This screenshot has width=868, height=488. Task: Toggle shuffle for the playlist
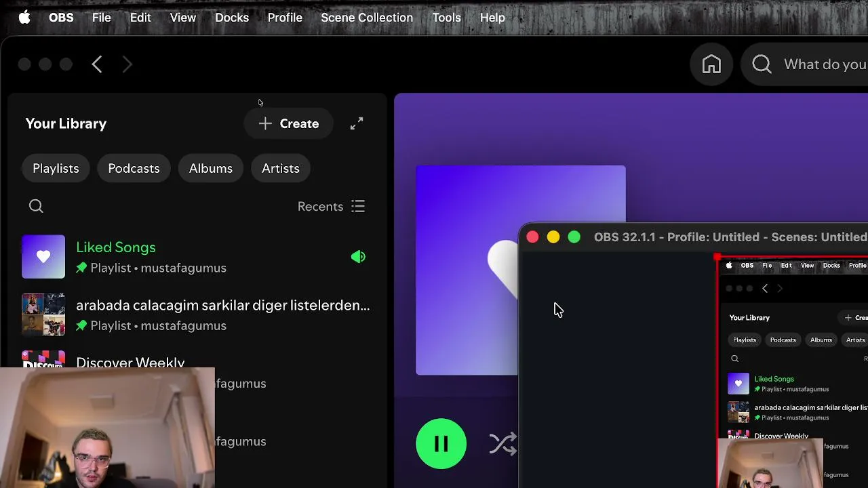pyautogui.click(x=502, y=444)
